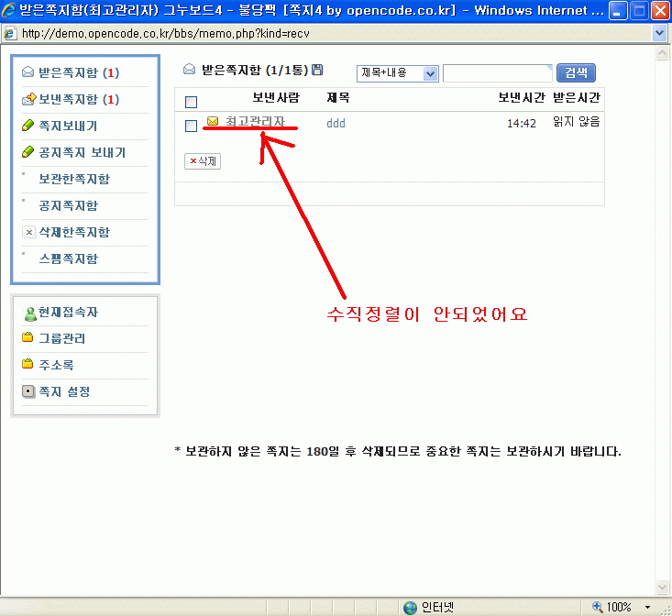Image resolution: width=672 pixels, height=616 pixels.
Task: Click the 쪽지 설정 settings icon
Action: pos(28,392)
